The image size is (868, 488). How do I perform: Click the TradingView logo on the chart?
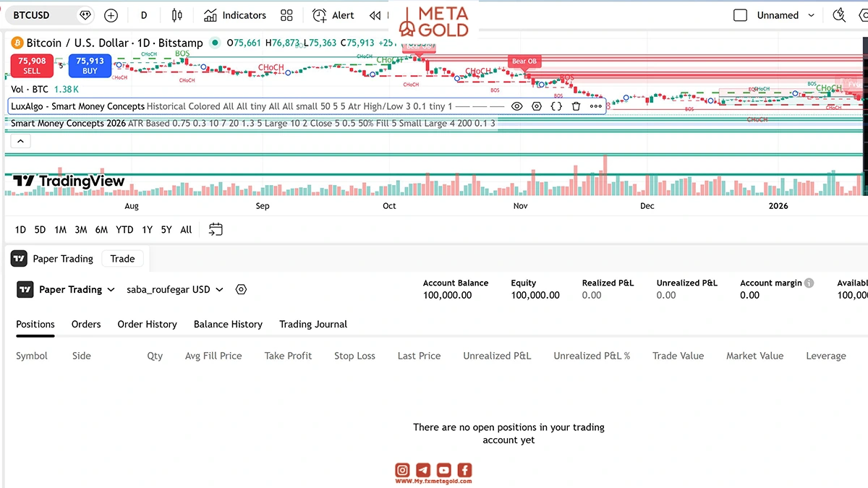69,181
